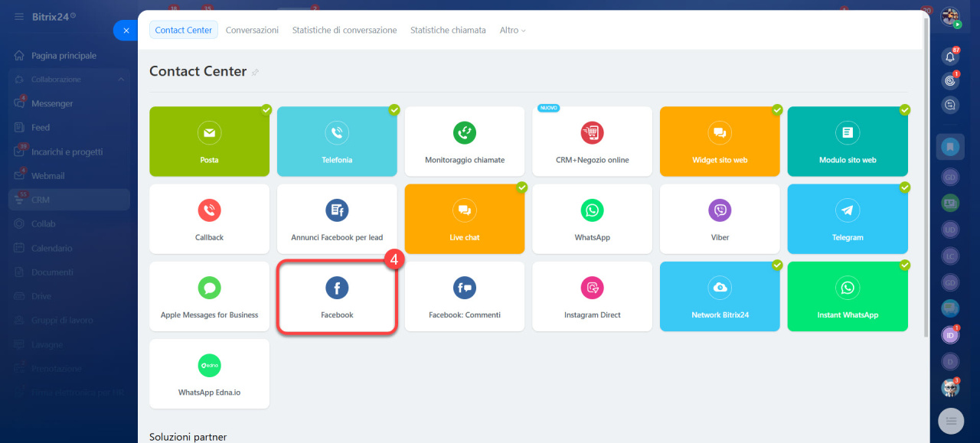
Task: Switch to the Conversazioni tab
Action: (252, 30)
